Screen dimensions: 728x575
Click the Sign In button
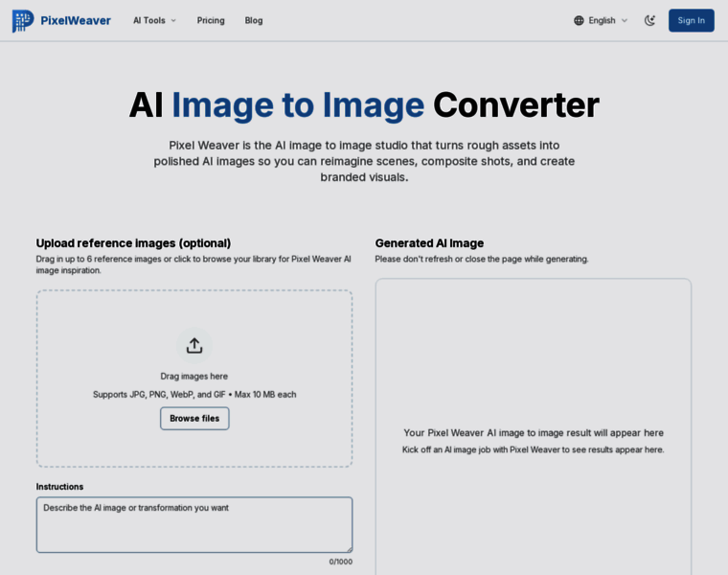[x=691, y=20]
